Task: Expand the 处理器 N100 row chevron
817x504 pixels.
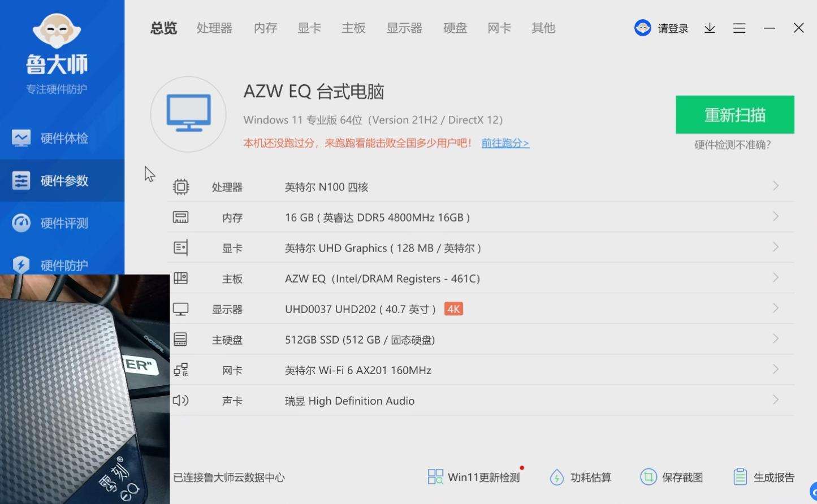Action: (x=776, y=186)
